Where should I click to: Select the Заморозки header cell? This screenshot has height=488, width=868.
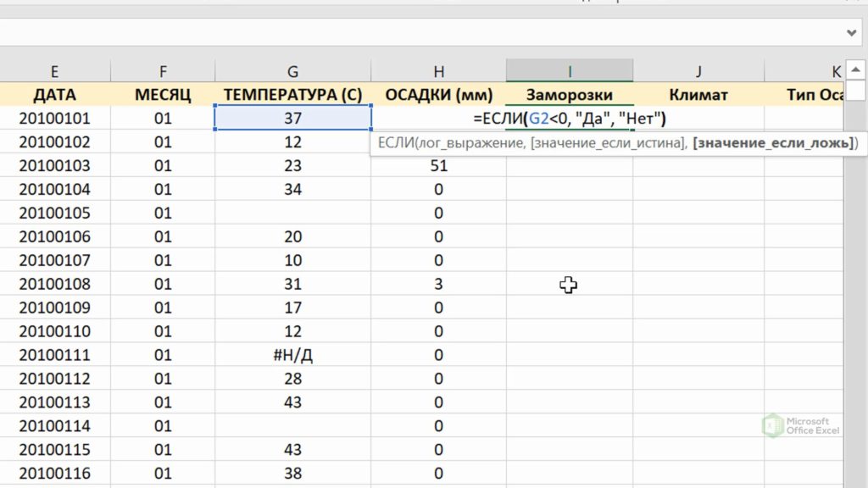click(570, 95)
